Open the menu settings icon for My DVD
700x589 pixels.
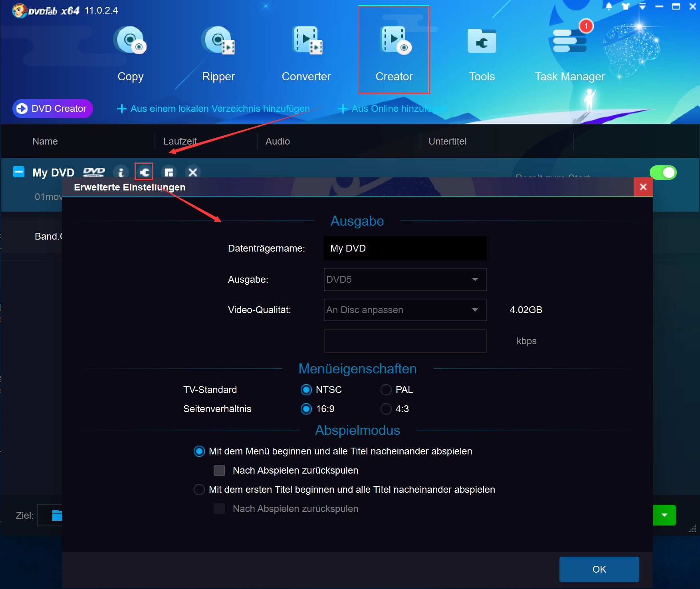click(x=169, y=172)
